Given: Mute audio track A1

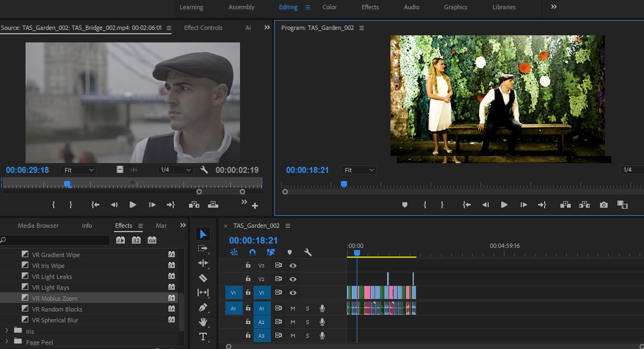Looking at the screenshot, I should 293,308.
